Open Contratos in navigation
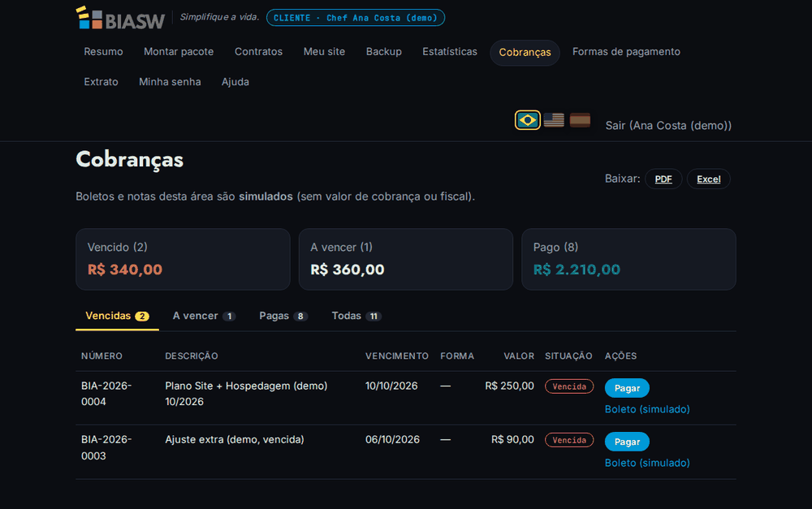The height and width of the screenshot is (509, 812). tap(258, 52)
